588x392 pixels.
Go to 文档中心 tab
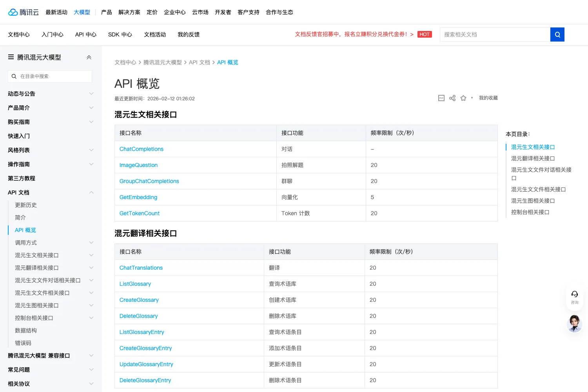click(19, 34)
